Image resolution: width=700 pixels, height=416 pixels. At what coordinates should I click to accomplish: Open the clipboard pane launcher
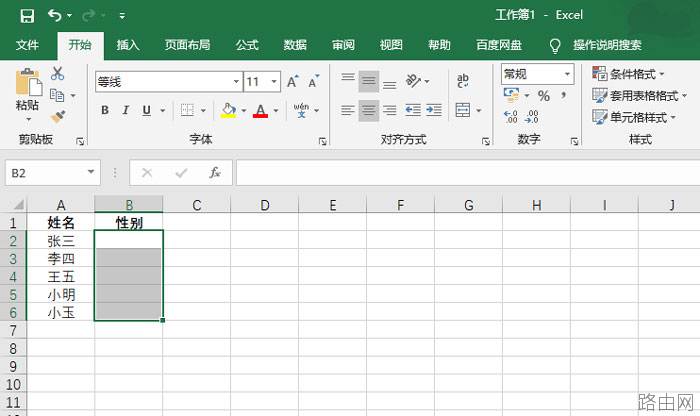coord(80,141)
